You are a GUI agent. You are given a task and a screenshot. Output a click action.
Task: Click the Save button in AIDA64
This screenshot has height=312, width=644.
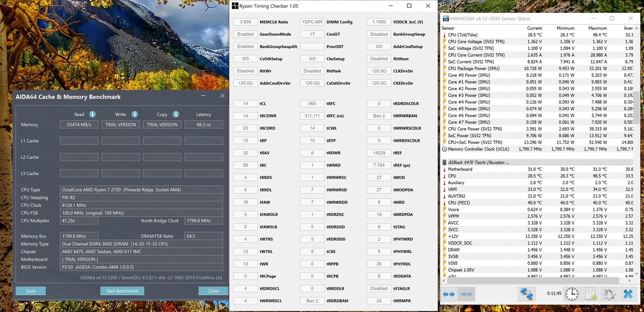click(x=31, y=291)
